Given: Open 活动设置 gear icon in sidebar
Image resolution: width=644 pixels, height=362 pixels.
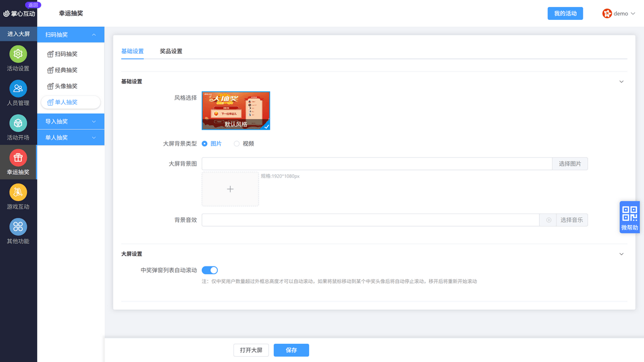Looking at the screenshot, I should [x=18, y=54].
